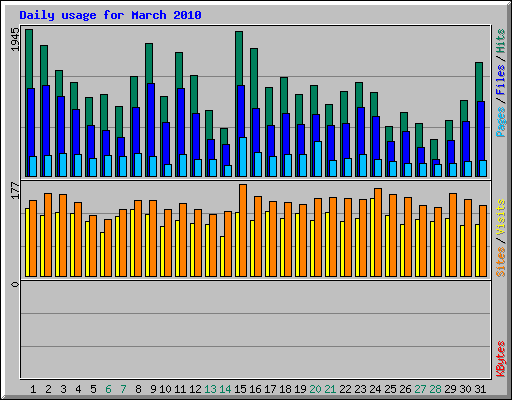Click green weekend day label 14
This screenshot has height=400, width=512.
(225, 389)
